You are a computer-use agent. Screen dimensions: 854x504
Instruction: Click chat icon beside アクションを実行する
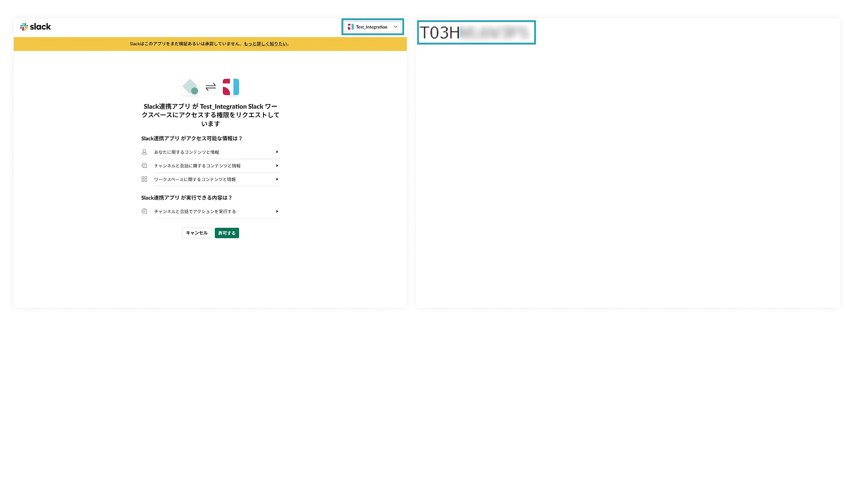[x=144, y=211]
